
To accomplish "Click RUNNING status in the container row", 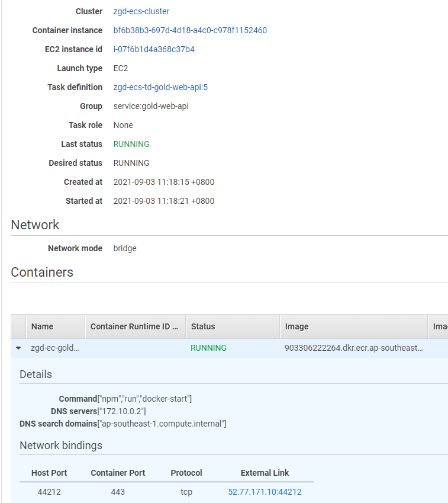I will point(208,348).
